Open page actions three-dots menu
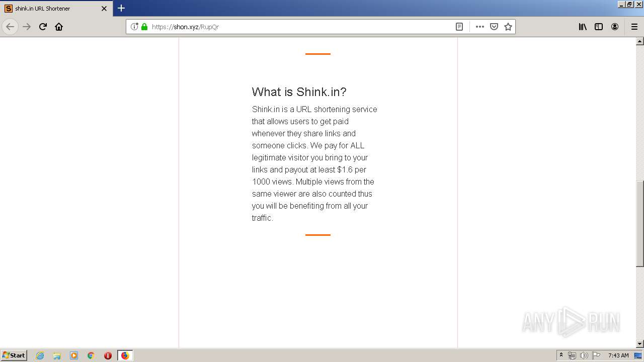The height and width of the screenshot is (362, 644). 480,27
